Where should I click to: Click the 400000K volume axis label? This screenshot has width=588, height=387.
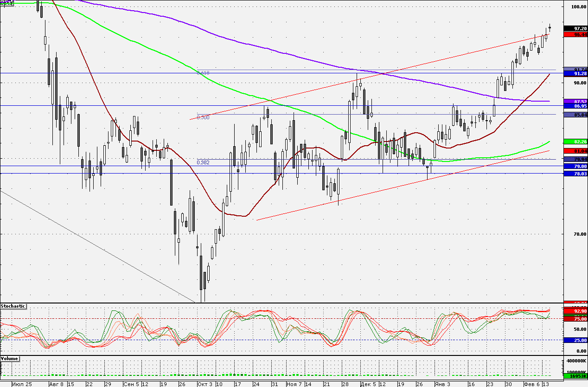(x=577, y=361)
